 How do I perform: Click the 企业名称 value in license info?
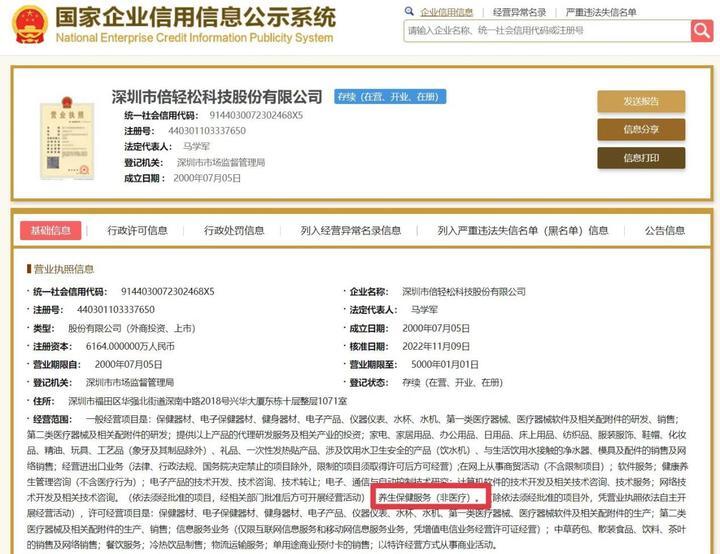[464, 291]
